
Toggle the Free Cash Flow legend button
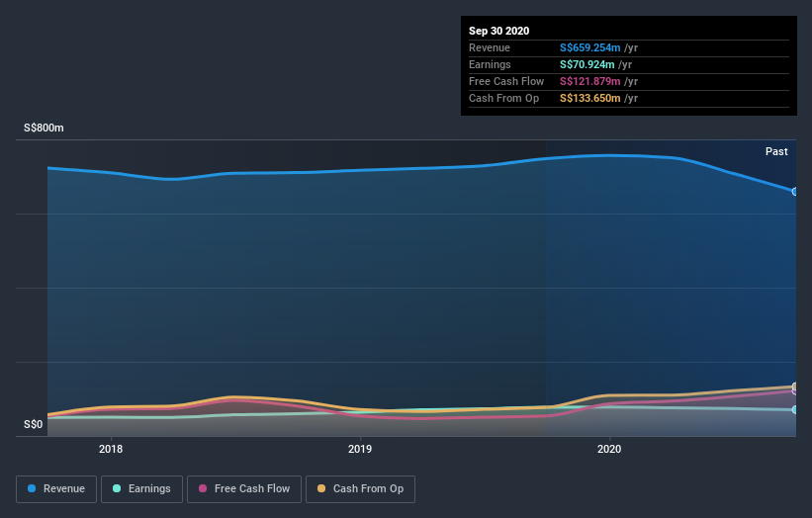pos(244,489)
